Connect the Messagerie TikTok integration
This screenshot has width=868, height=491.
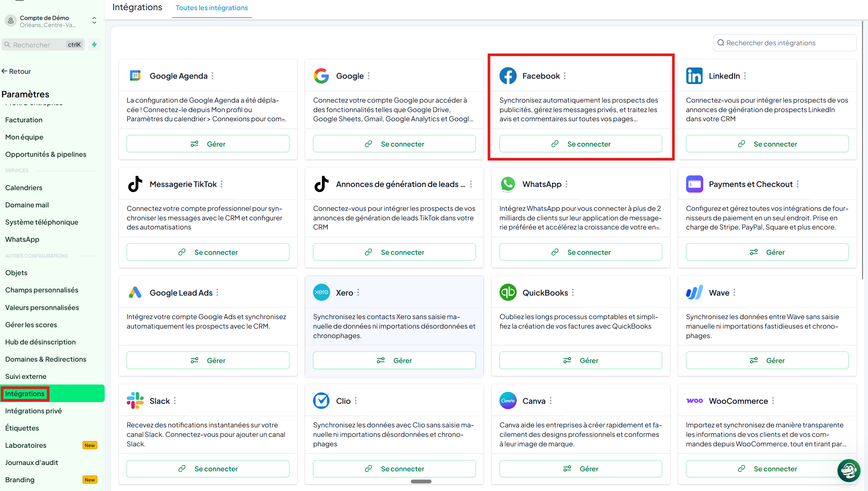click(x=208, y=252)
